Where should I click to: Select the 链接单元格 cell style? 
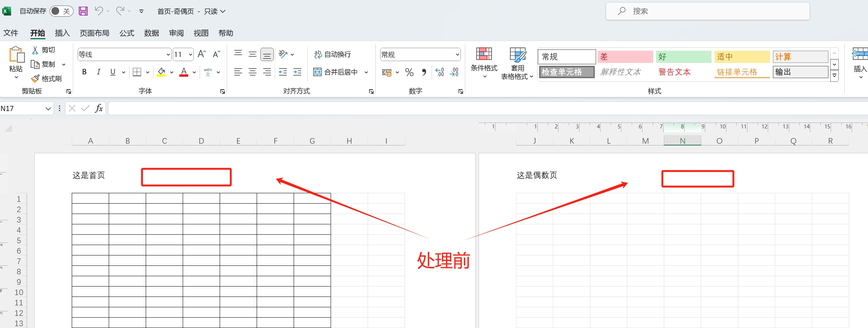[x=742, y=72]
